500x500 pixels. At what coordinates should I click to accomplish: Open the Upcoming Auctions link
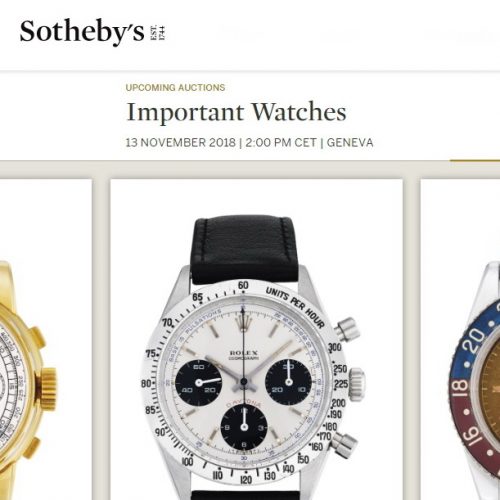[175, 87]
